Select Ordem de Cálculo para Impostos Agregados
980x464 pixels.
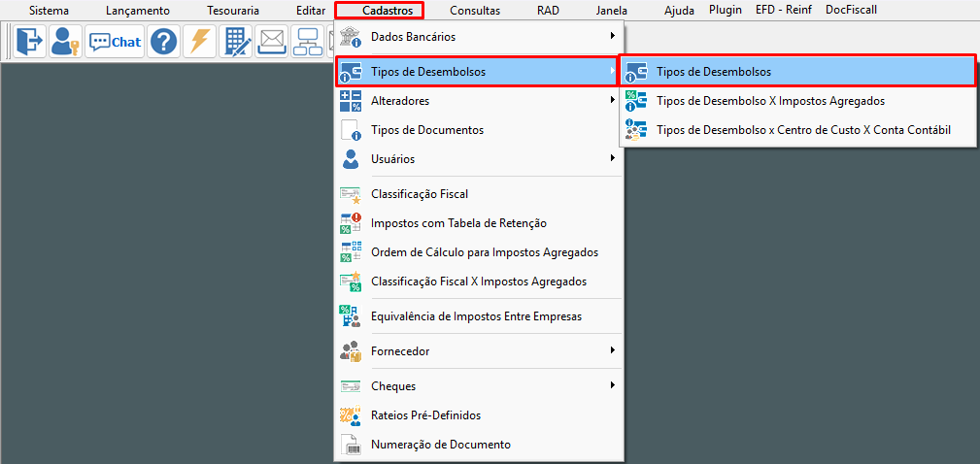pyautogui.click(x=479, y=252)
